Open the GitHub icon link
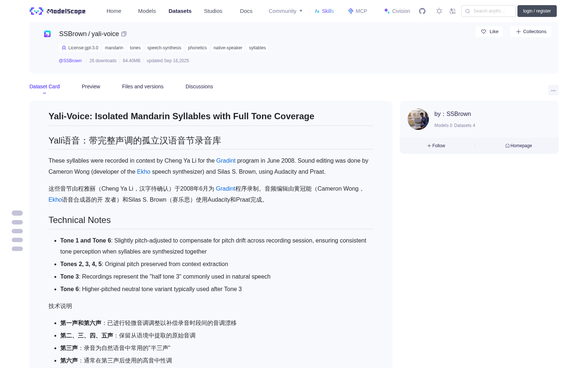Screen dimensions: 588x368 click(422, 11)
